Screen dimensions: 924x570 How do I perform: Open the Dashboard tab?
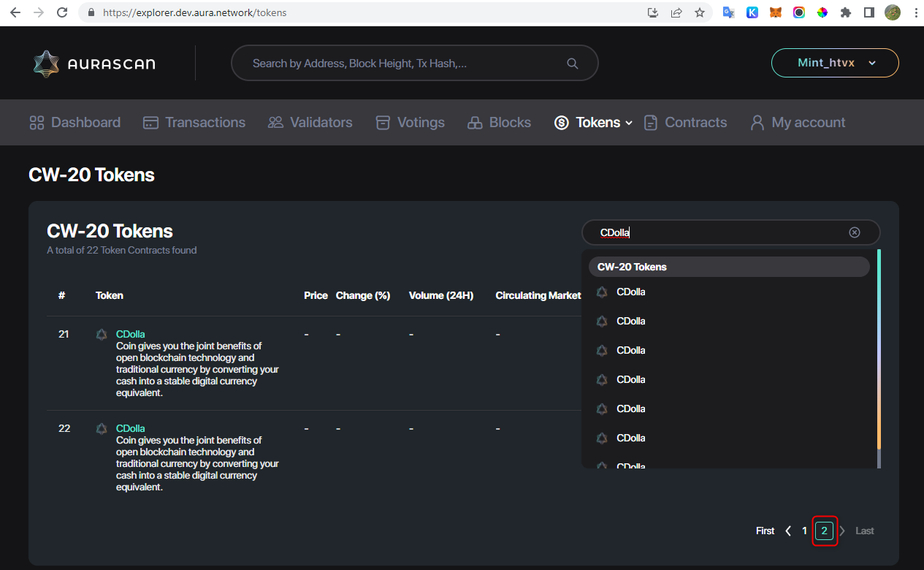tap(75, 123)
